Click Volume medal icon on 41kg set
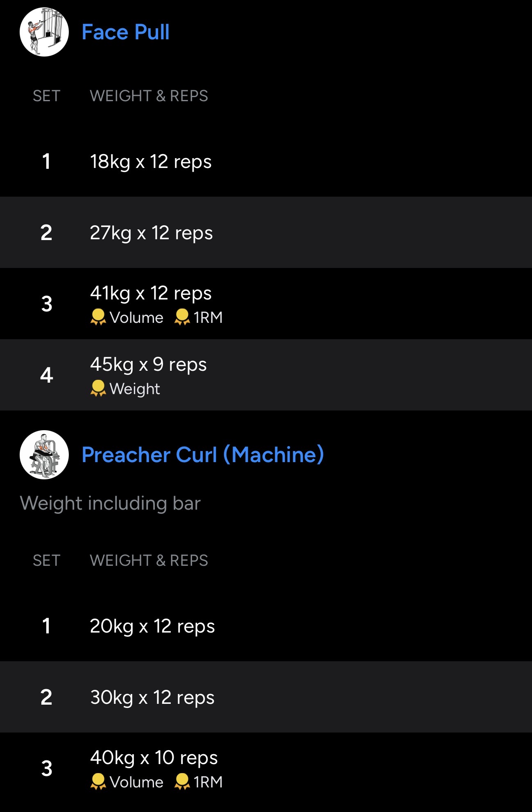This screenshot has width=532, height=812. tap(98, 318)
